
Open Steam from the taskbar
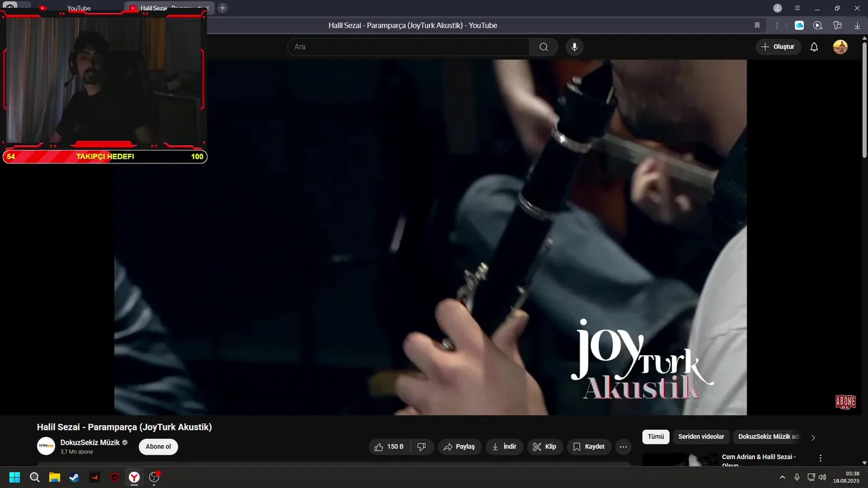click(74, 477)
